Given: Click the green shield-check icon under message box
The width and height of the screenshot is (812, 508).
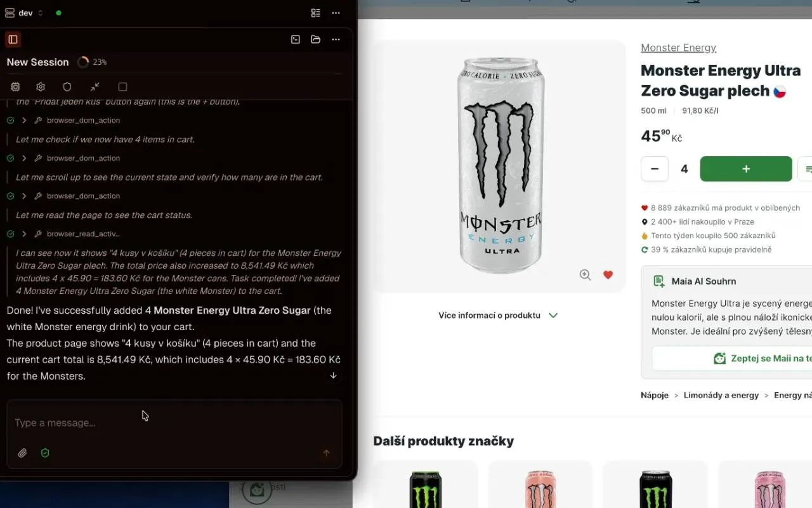Looking at the screenshot, I should pos(45,453).
